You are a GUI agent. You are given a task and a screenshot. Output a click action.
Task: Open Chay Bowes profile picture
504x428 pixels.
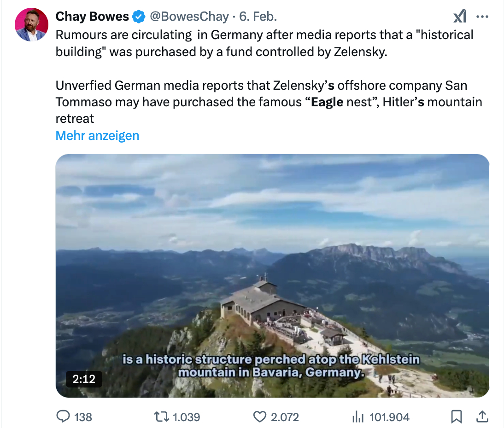(x=31, y=24)
